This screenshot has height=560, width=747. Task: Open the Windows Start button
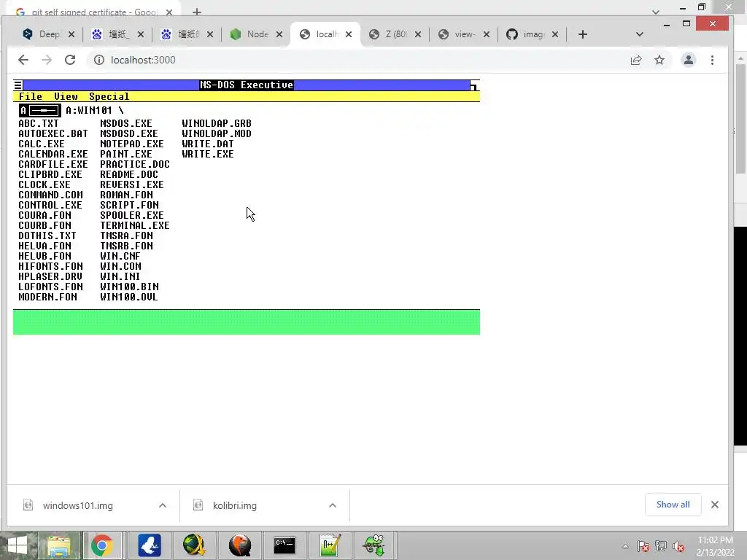click(x=18, y=545)
